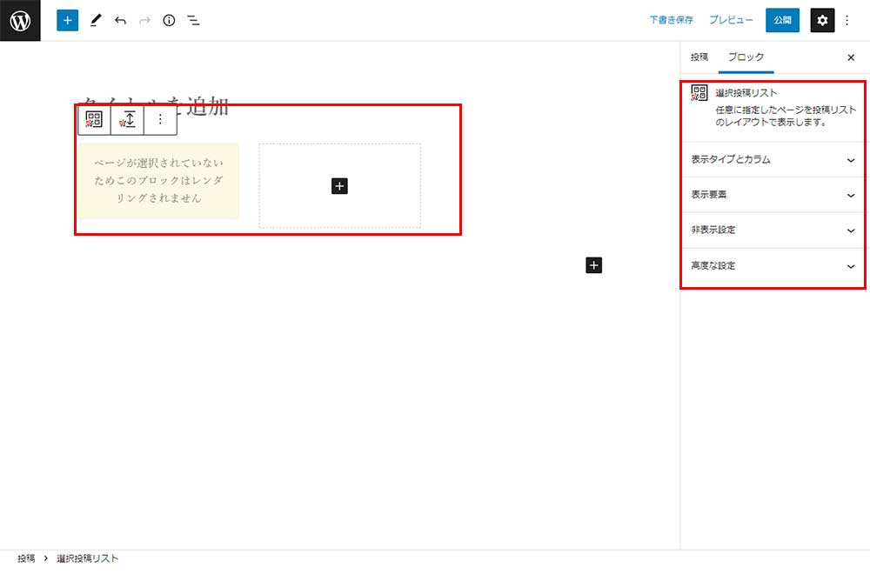Screen dimensions: 870x588
Task: Select the pencil Tools icon
Action: pyautogui.click(x=96, y=20)
